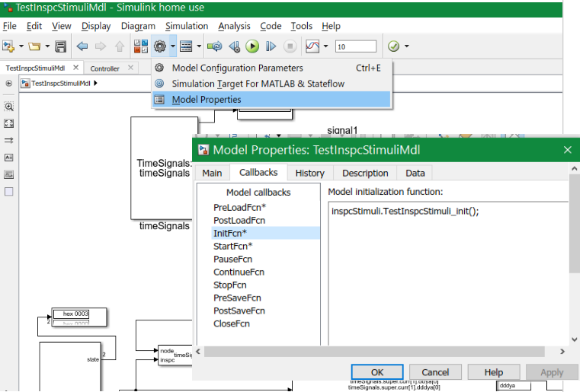Select PreLoadFcn* in Model callbacks list
583x392 pixels.
[x=239, y=208]
